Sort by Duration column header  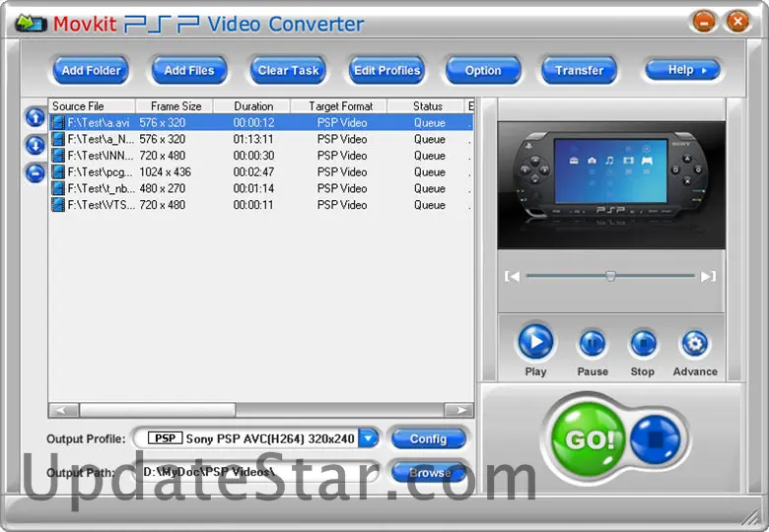(x=252, y=106)
